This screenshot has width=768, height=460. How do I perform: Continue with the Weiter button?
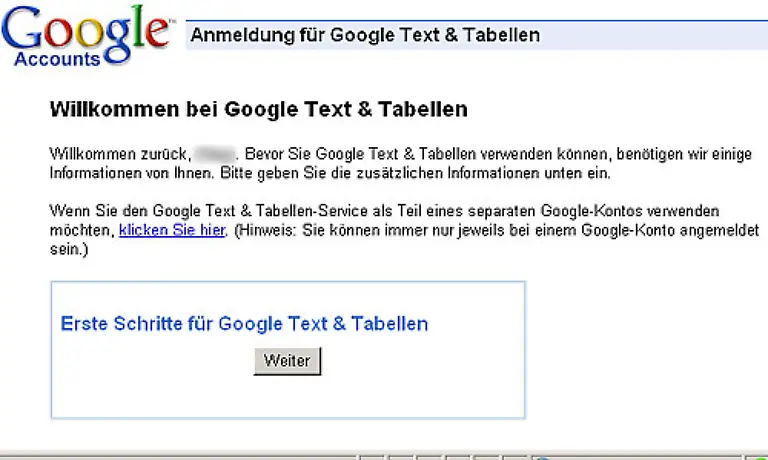[x=288, y=361]
